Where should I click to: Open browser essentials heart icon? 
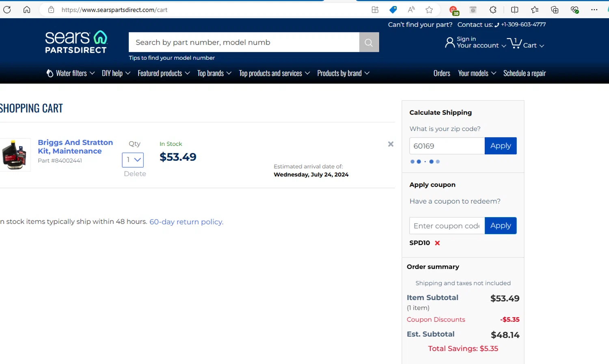point(574,10)
